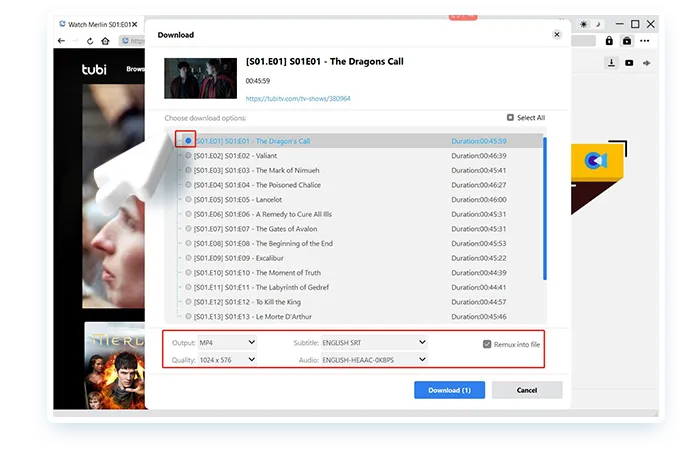Select episode S01E02 Valiant radio
This screenshot has height=449, width=684.
[188, 155]
